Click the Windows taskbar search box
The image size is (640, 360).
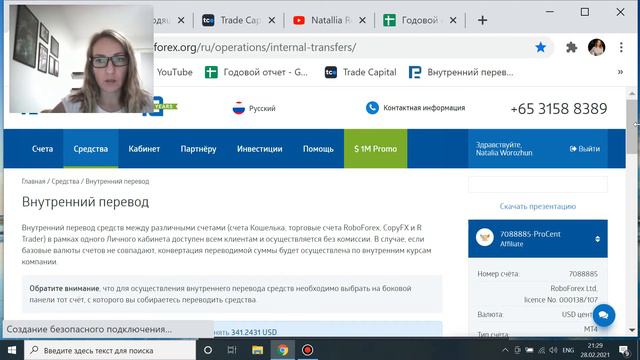click(110, 350)
